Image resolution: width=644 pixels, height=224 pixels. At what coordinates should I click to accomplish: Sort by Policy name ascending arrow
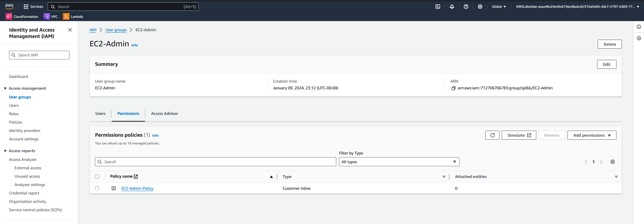coord(271,177)
